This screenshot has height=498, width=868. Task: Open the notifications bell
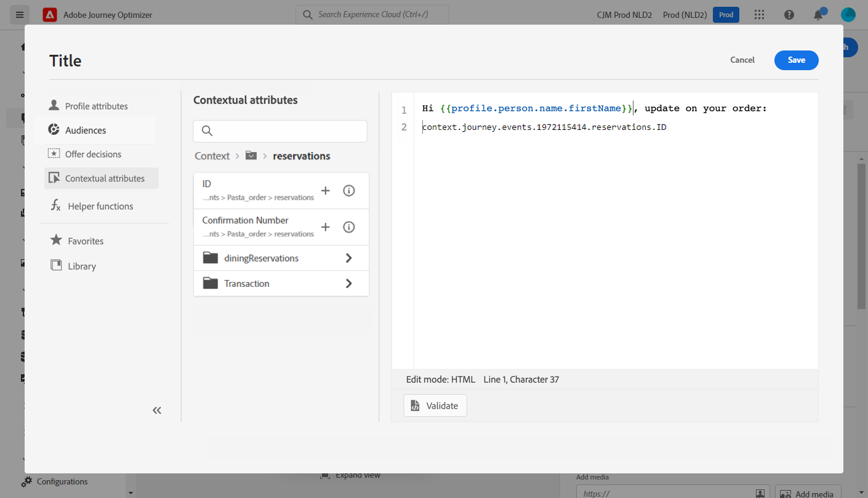818,15
